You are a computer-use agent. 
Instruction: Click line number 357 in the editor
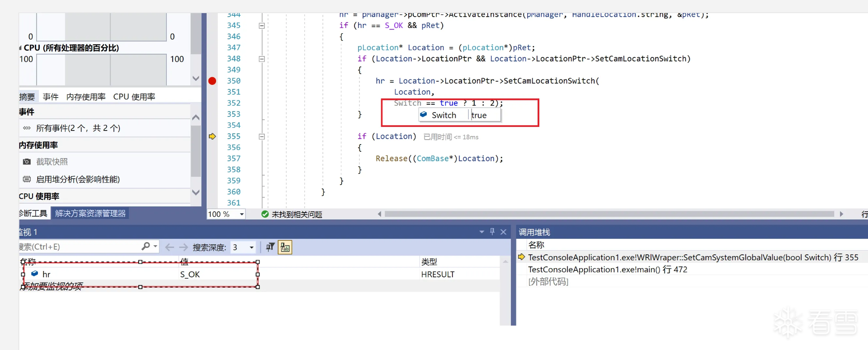click(234, 159)
